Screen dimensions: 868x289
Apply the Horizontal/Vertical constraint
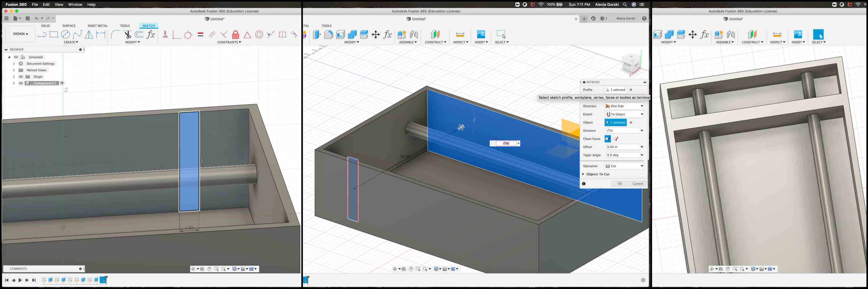click(x=165, y=34)
